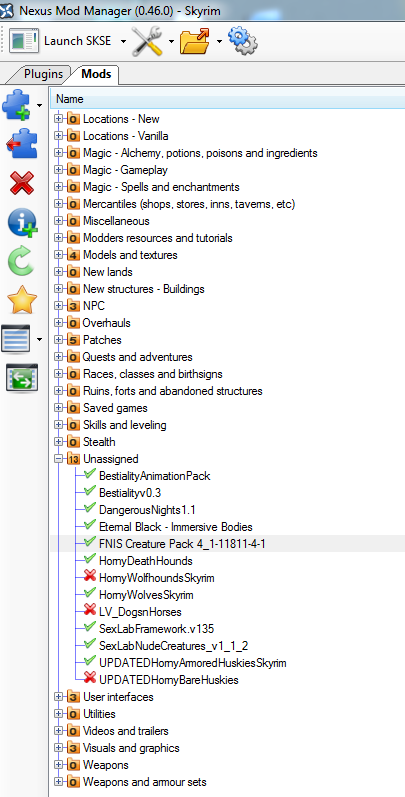The height and width of the screenshot is (797, 405).
Task: Check for updates with green refresh icon
Action: pyautogui.click(x=21, y=262)
